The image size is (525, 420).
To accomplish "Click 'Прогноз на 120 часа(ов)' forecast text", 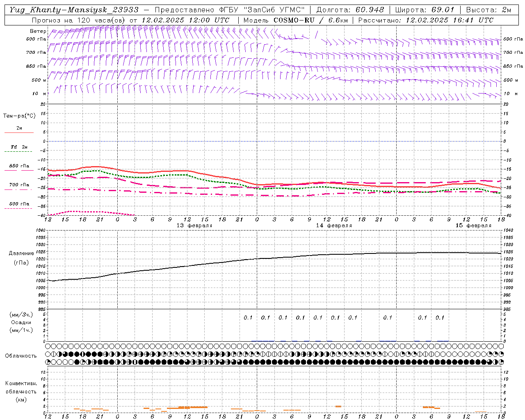I will point(79,20).
